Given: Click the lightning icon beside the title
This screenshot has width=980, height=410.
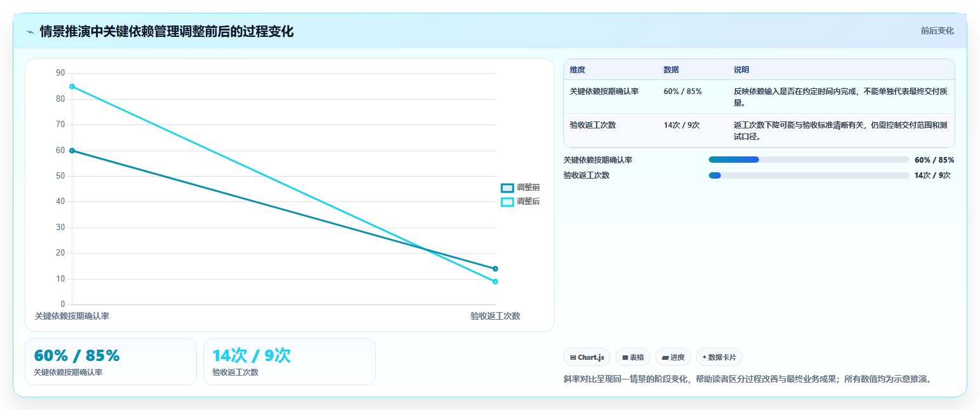Looking at the screenshot, I should click(x=30, y=32).
